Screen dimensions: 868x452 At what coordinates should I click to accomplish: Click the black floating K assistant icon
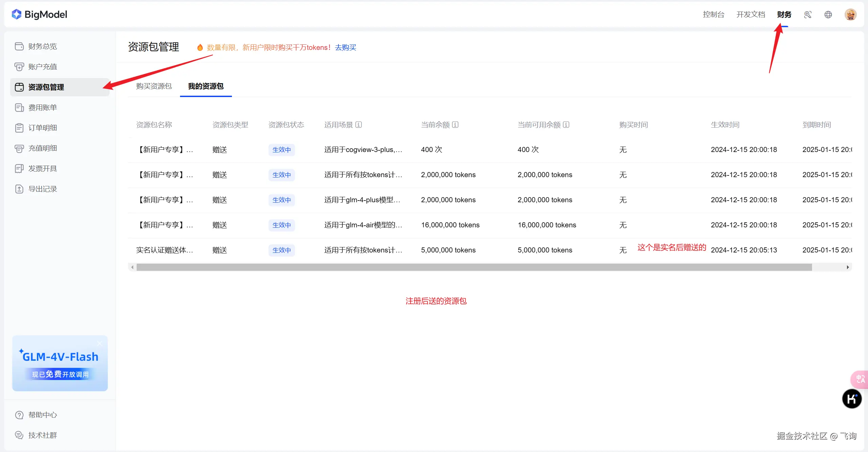click(851, 399)
